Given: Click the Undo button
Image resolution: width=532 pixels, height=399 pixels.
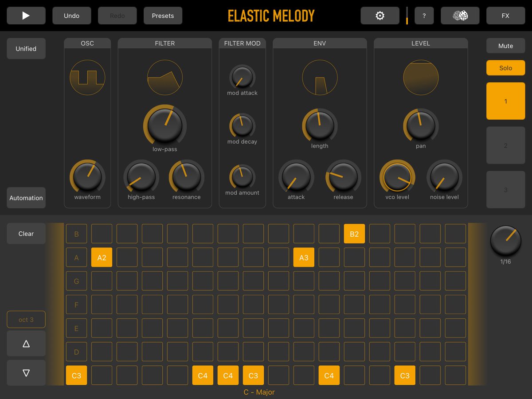Looking at the screenshot, I should [71, 16].
